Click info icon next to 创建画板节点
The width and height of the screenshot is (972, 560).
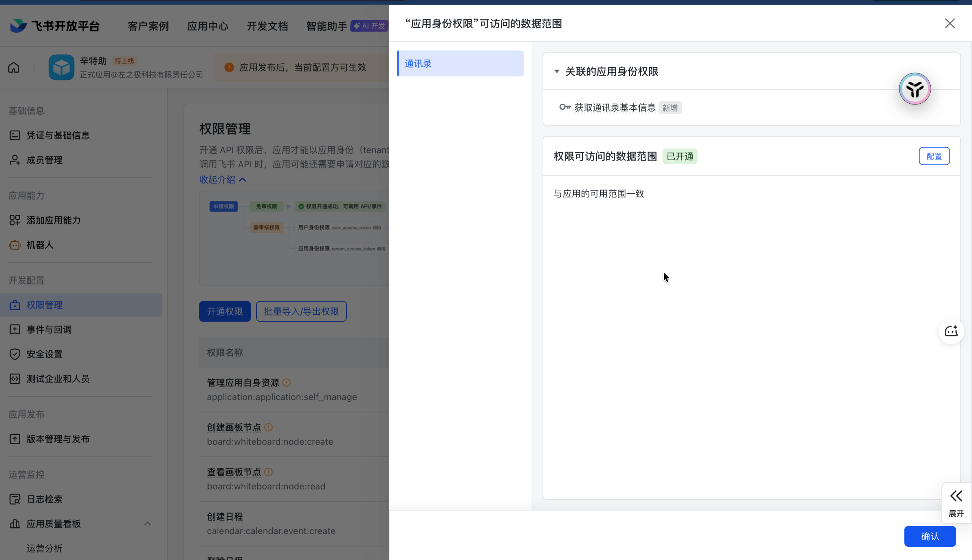[268, 427]
